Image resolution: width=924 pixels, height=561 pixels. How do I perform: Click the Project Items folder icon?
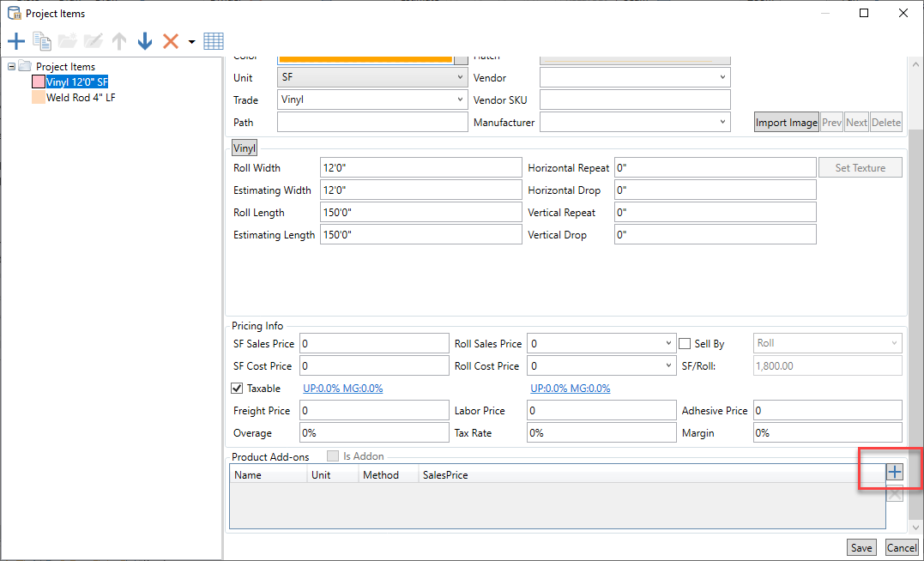pyautogui.click(x=25, y=66)
